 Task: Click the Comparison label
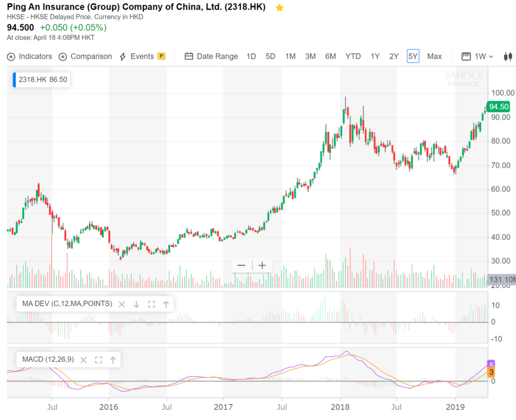tap(91, 56)
